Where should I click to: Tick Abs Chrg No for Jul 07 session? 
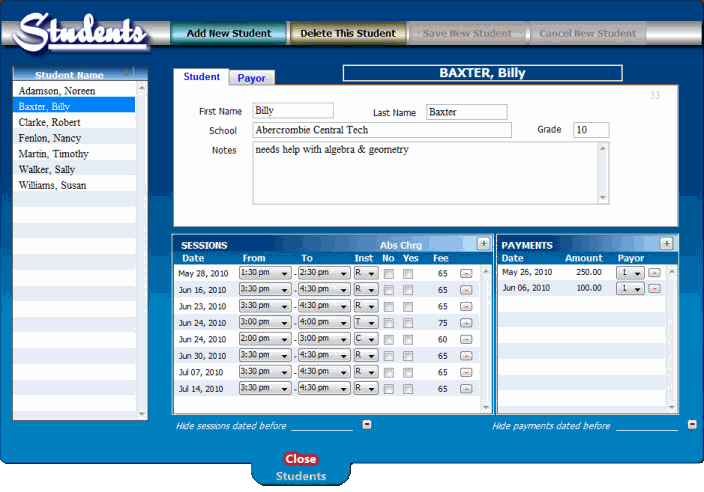[388, 372]
